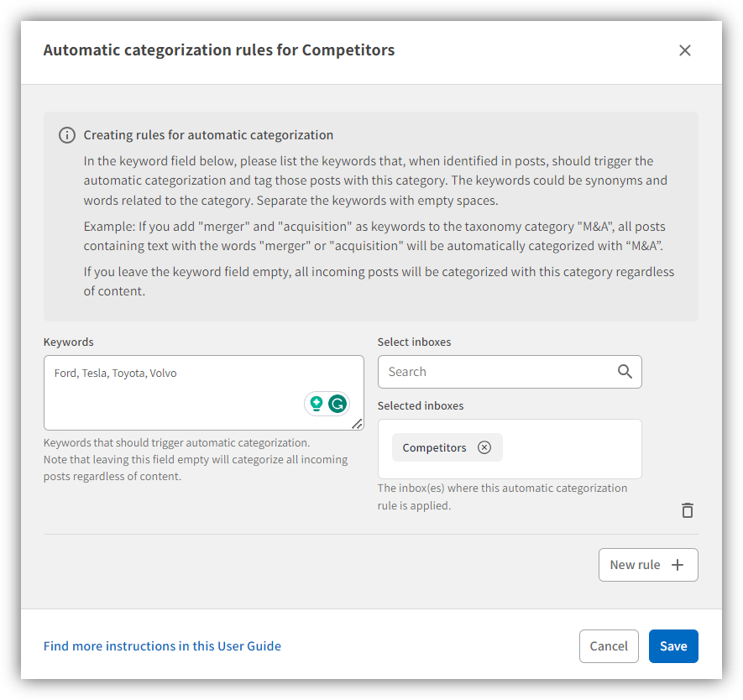Click the dialog title about Competitors rules

tap(218, 50)
